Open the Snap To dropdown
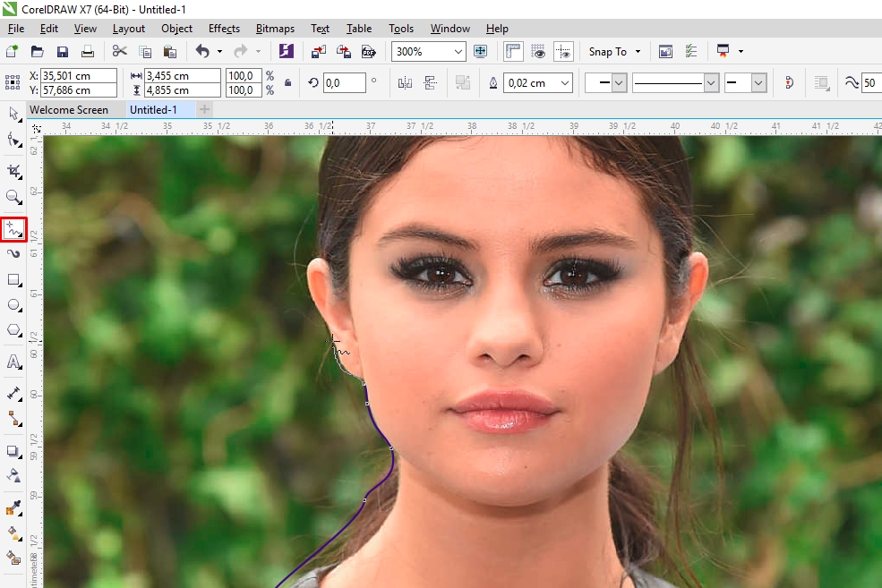The image size is (882, 588). [x=614, y=52]
